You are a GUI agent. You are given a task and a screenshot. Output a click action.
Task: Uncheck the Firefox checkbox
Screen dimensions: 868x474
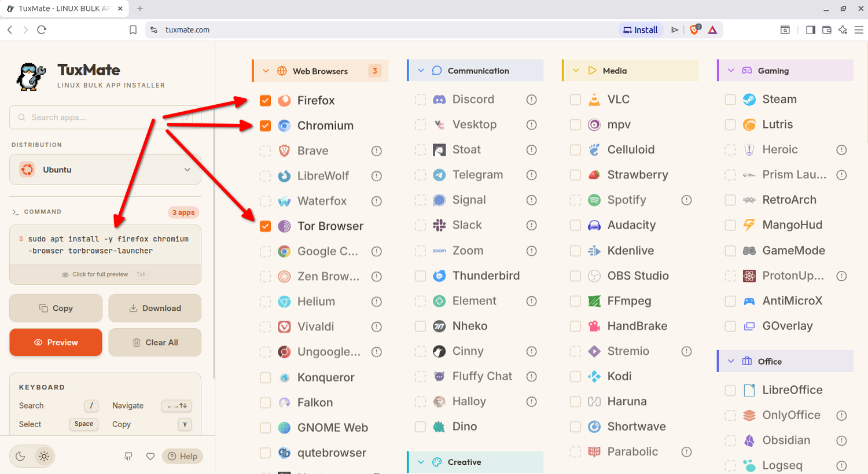point(265,101)
